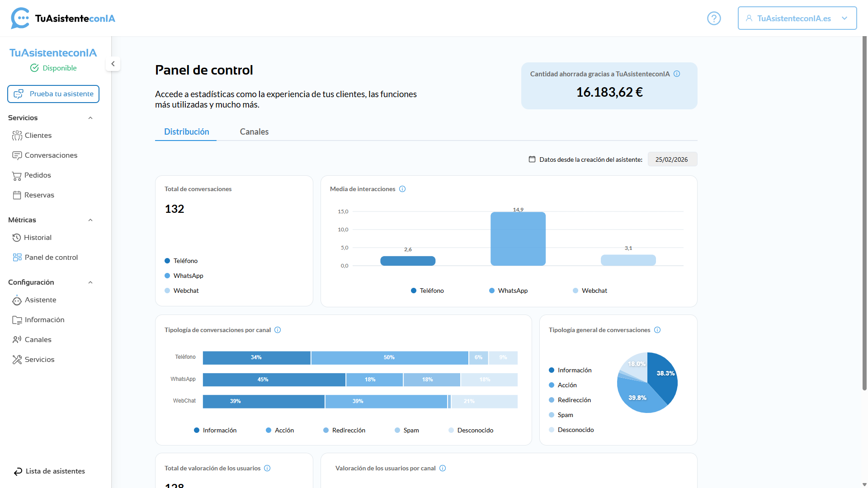Select the Distribución tab
This screenshot has width=868, height=488.
coord(186,131)
